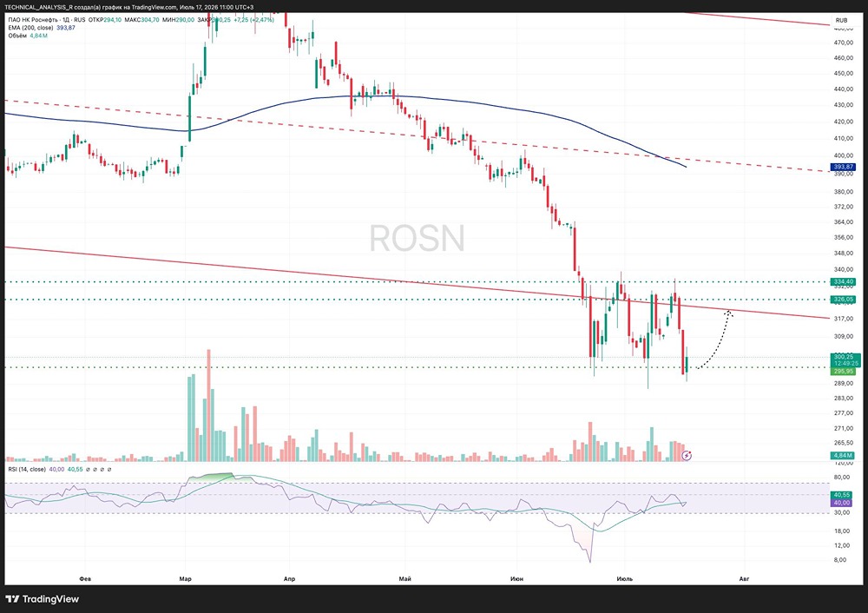Click the 326,05 horizontal level price label
The width and height of the screenshot is (868, 613).
tap(843, 300)
